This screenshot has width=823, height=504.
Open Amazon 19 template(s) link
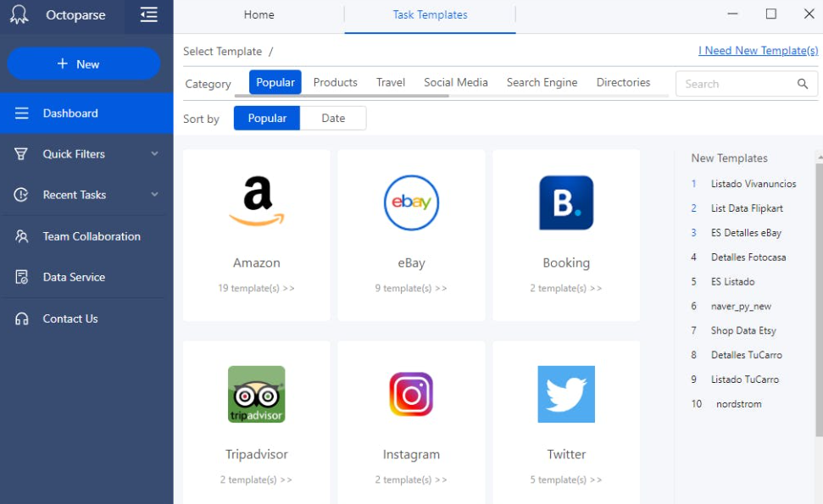(x=256, y=288)
